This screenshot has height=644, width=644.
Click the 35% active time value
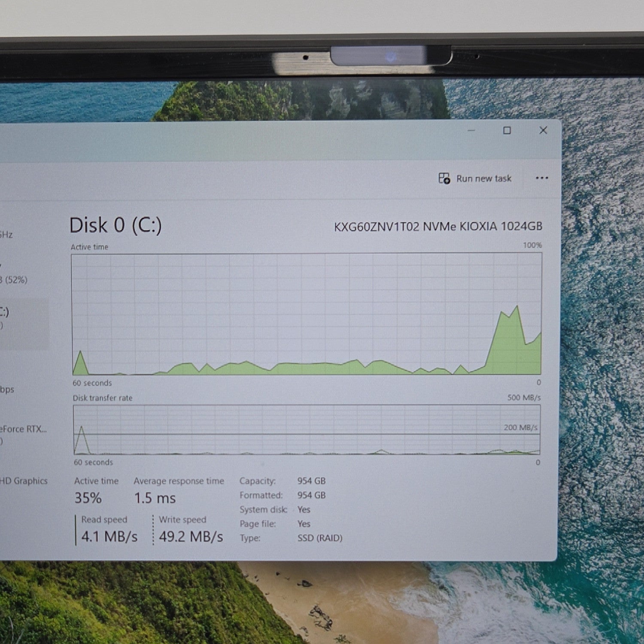tap(88, 498)
